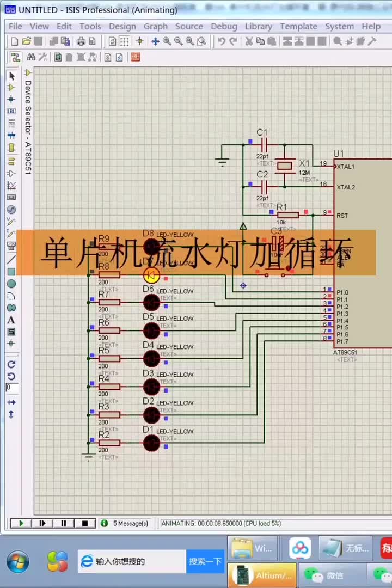
Task: Open ARES PCB layout red icon
Action: (x=136, y=57)
